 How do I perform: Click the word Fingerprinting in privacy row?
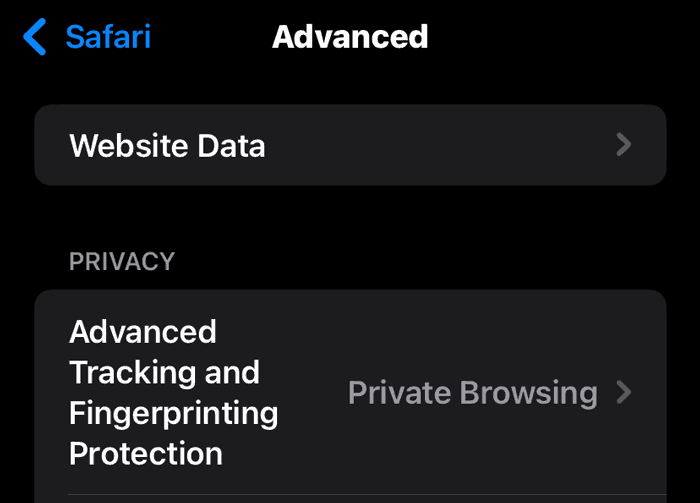tap(174, 413)
